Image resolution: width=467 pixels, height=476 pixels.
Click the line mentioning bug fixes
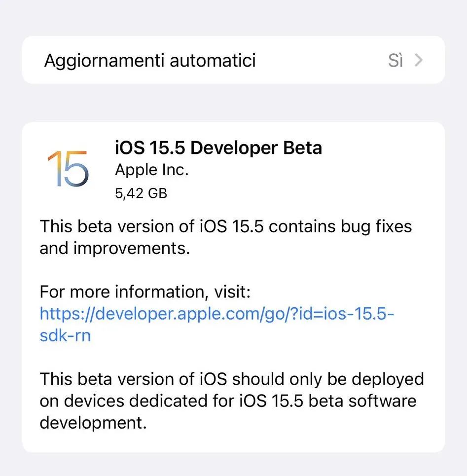tap(225, 226)
